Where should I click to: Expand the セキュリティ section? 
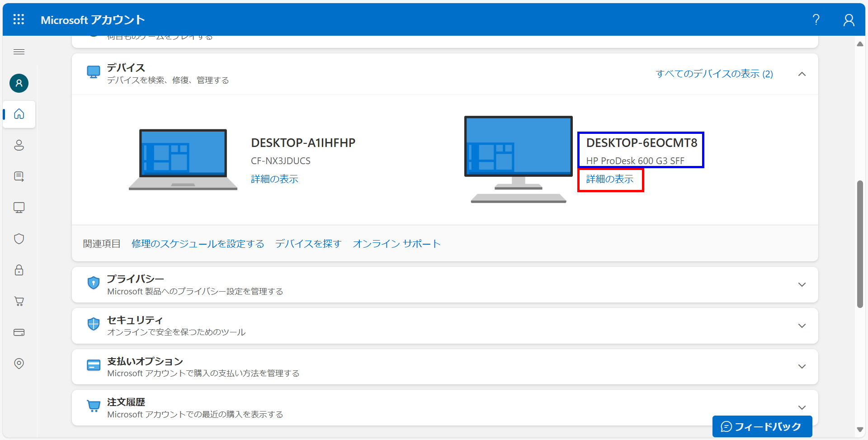802,326
